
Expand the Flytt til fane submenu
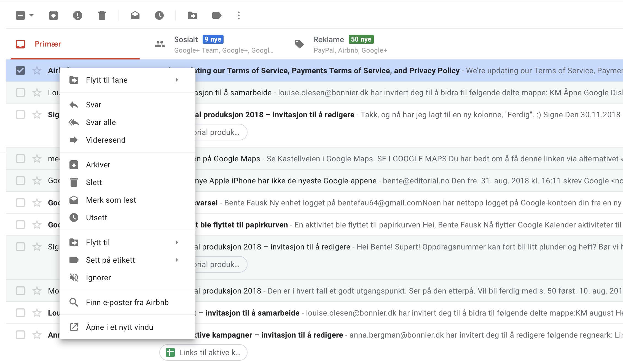107,80
